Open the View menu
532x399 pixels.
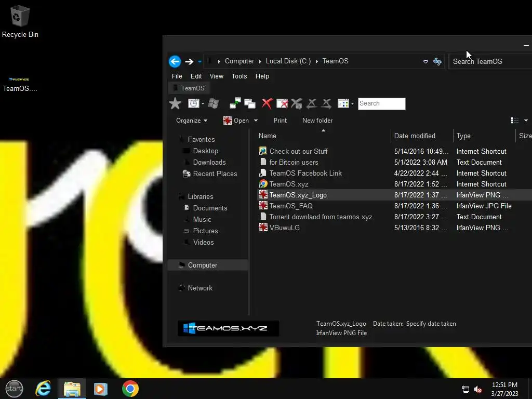(x=217, y=76)
